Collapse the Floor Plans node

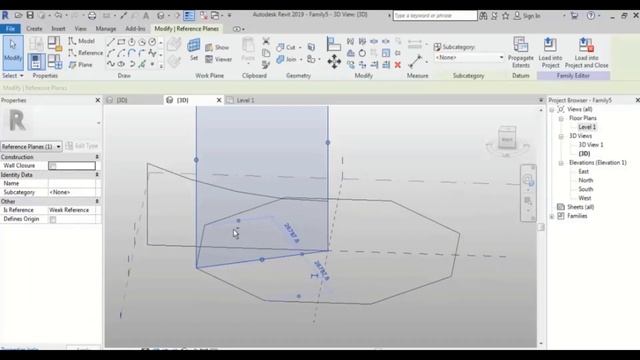561,118
